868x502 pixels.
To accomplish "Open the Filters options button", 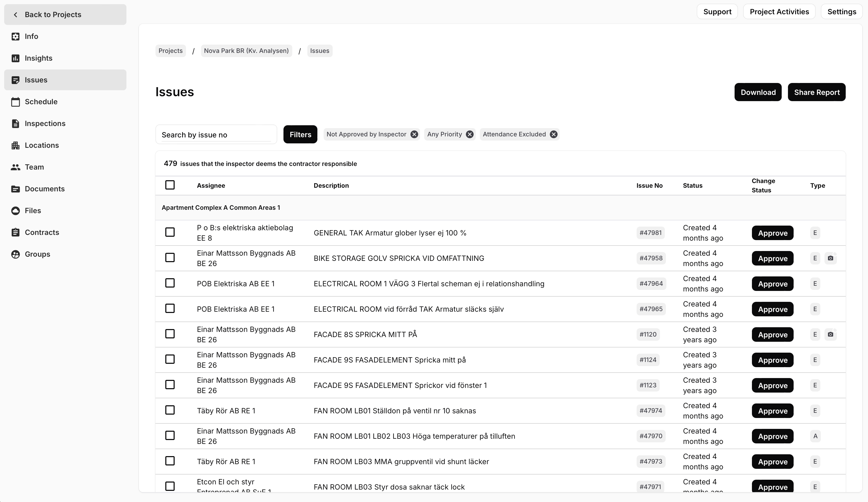I will 300,135.
